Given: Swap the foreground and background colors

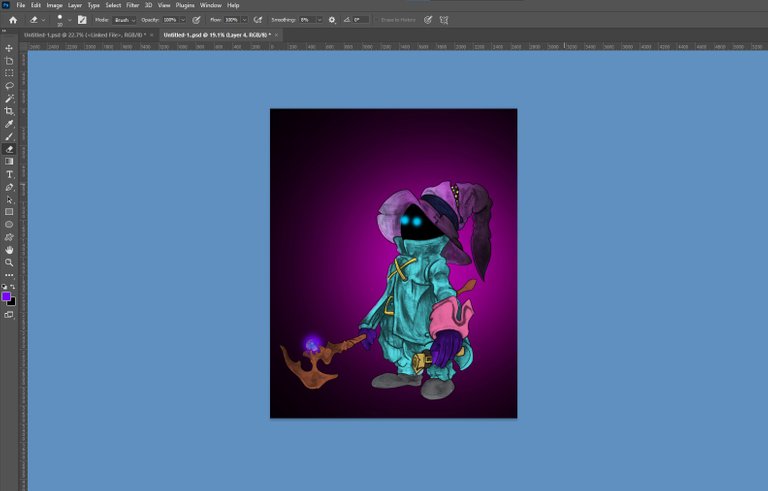Looking at the screenshot, I should [x=13, y=287].
